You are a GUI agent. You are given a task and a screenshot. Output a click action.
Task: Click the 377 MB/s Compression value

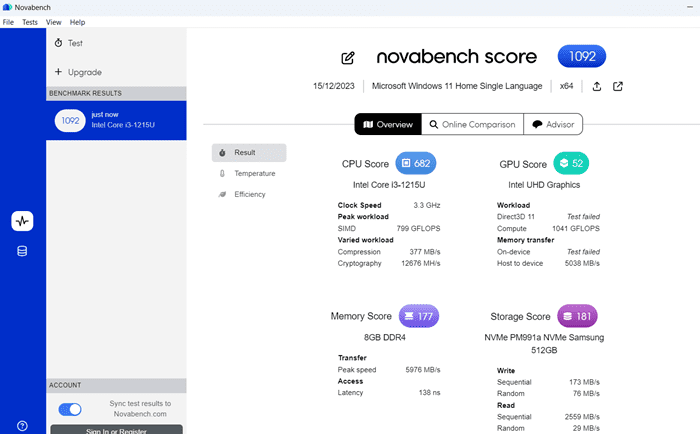coord(425,252)
